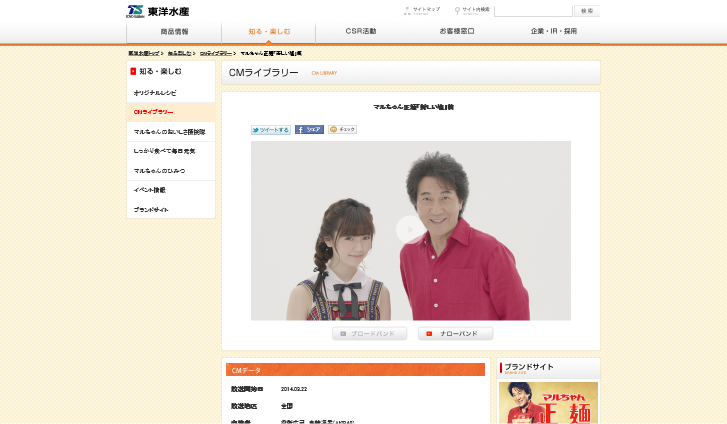Click the 正麺 brand site banner
This screenshot has height=424, width=727.
pyautogui.click(x=548, y=403)
